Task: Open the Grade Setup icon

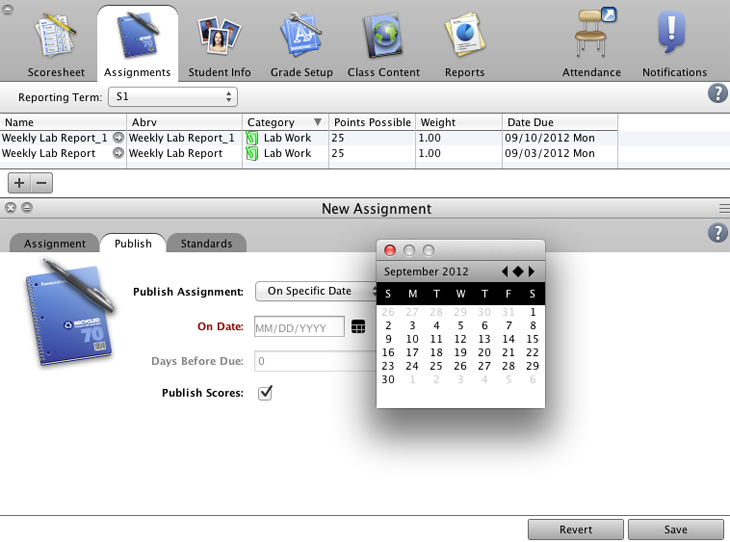Action: tap(301, 38)
